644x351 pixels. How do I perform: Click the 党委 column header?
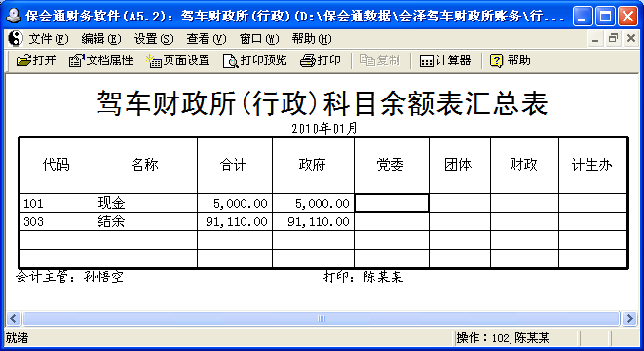coord(391,165)
